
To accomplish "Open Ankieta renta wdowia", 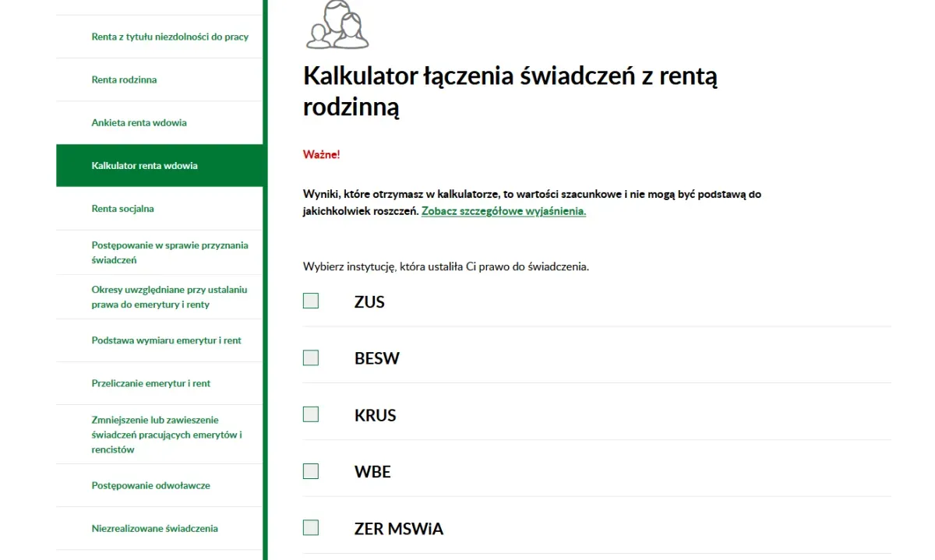I will pyautogui.click(x=139, y=122).
